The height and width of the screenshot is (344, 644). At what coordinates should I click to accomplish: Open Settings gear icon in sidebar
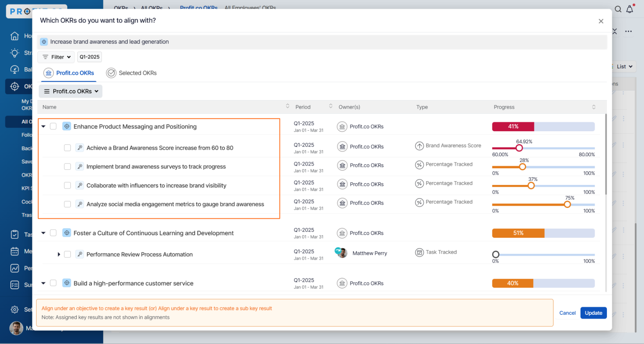pyautogui.click(x=14, y=309)
